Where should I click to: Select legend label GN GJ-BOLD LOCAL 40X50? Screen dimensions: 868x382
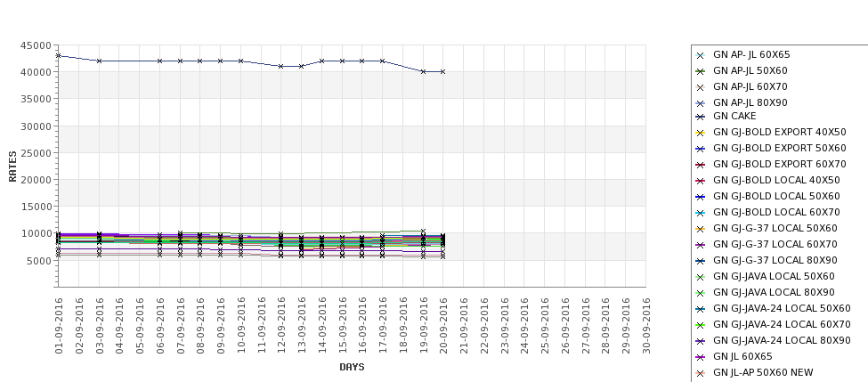coord(776,181)
